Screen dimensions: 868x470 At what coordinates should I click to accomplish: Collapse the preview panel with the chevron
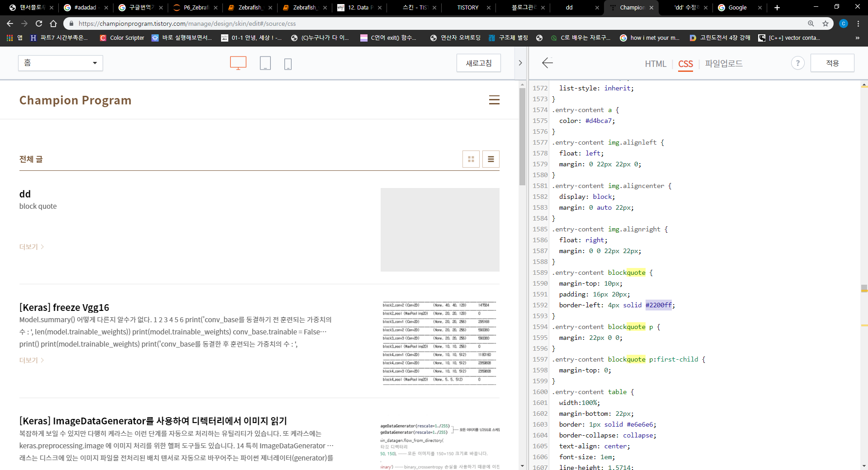point(520,63)
